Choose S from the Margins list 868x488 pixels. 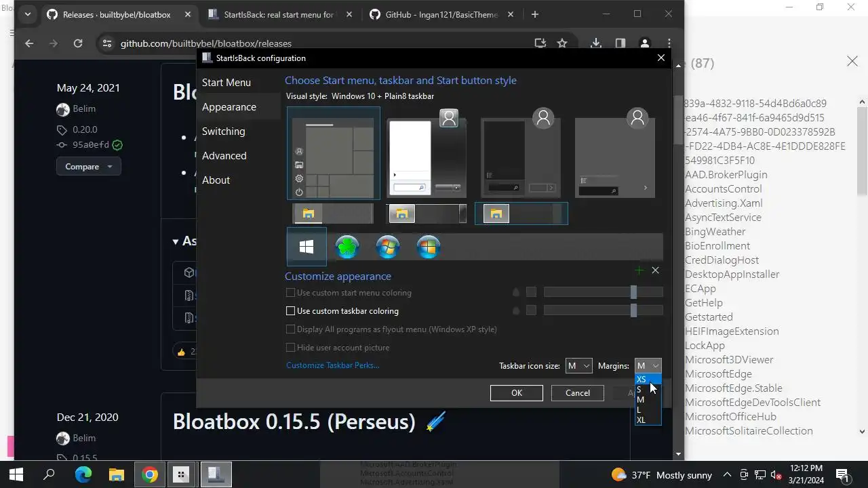pyautogui.click(x=648, y=390)
